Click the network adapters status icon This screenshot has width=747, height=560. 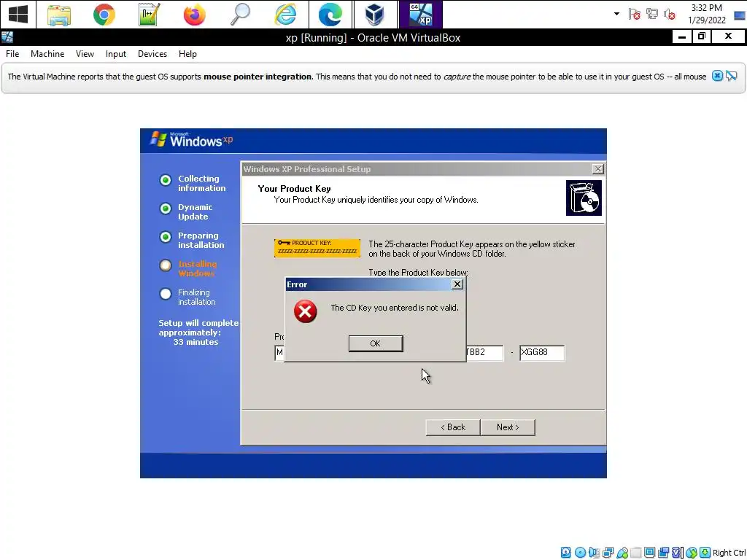coord(608,553)
